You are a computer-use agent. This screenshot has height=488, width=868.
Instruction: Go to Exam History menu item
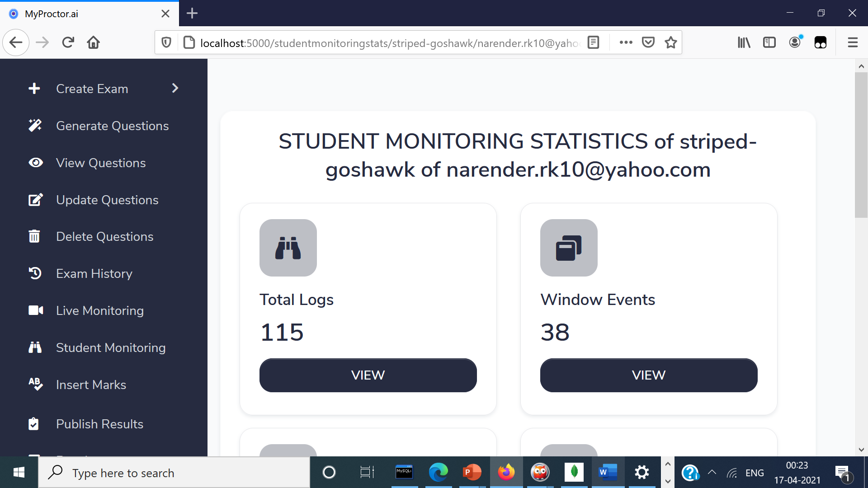tap(94, 273)
